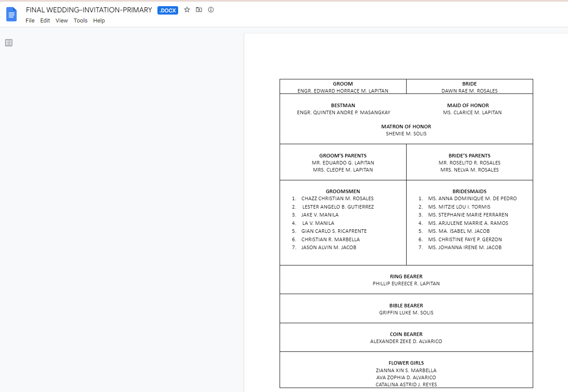
Task: Select ENGR. QUINTEN ANDRE P. MASANGKAY
Action: pos(344,112)
